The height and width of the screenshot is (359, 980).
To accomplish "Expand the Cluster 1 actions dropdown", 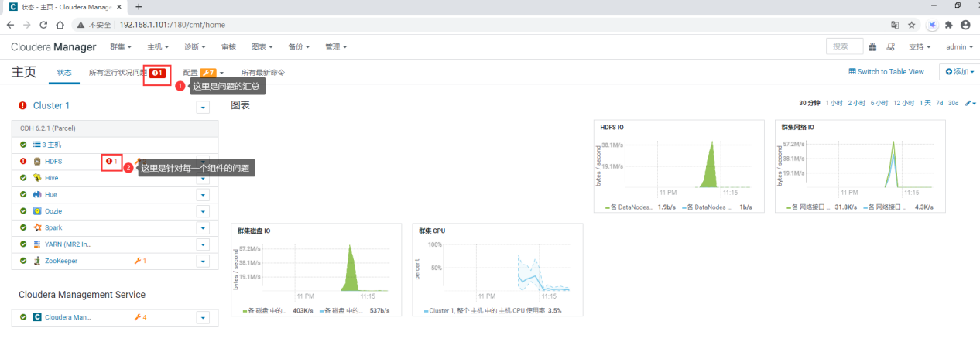I will coord(203,107).
